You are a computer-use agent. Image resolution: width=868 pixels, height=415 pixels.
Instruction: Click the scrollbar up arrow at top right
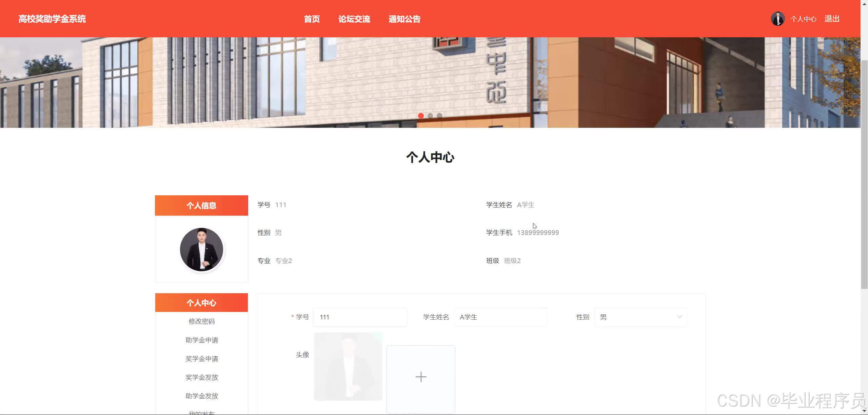click(x=864, y=3)
